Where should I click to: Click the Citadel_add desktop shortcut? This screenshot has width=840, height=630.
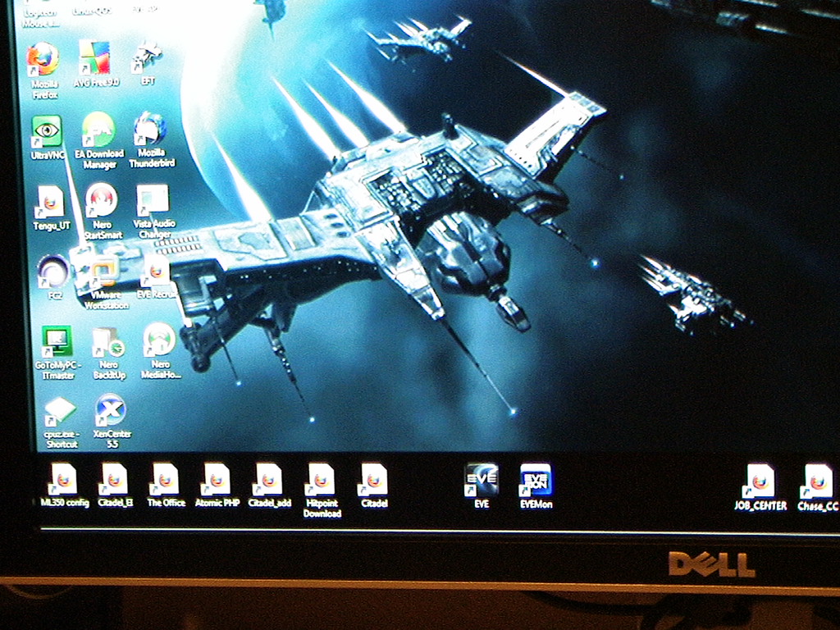269,486
